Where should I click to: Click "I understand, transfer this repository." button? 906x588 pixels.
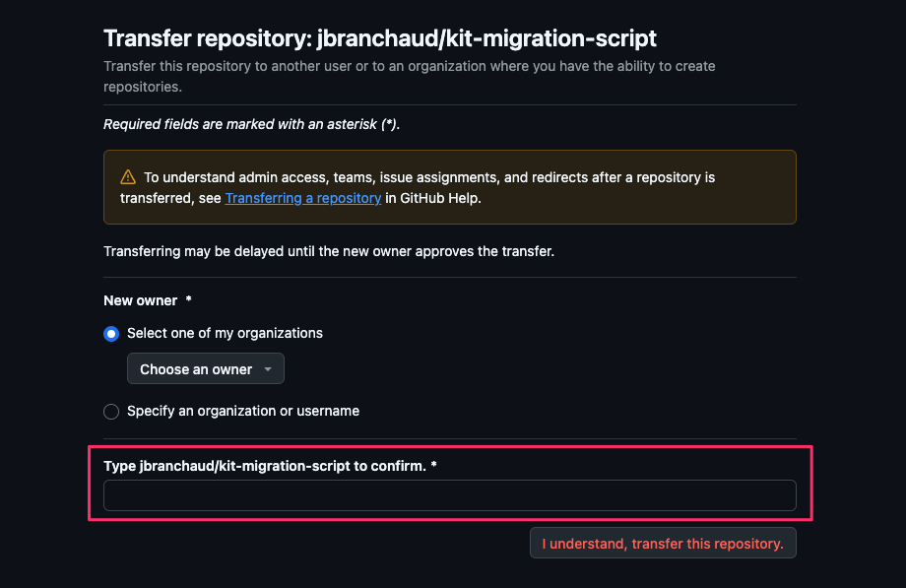click(663, 544)
